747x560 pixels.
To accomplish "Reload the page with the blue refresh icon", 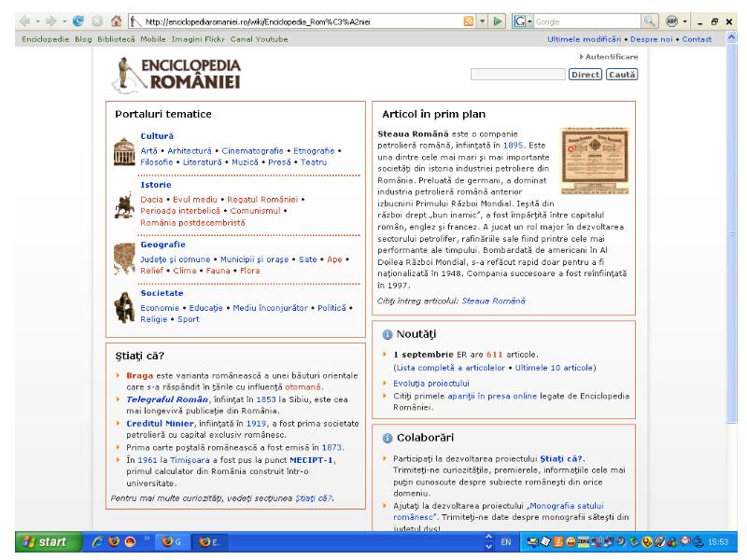I will tap(78, 21).
